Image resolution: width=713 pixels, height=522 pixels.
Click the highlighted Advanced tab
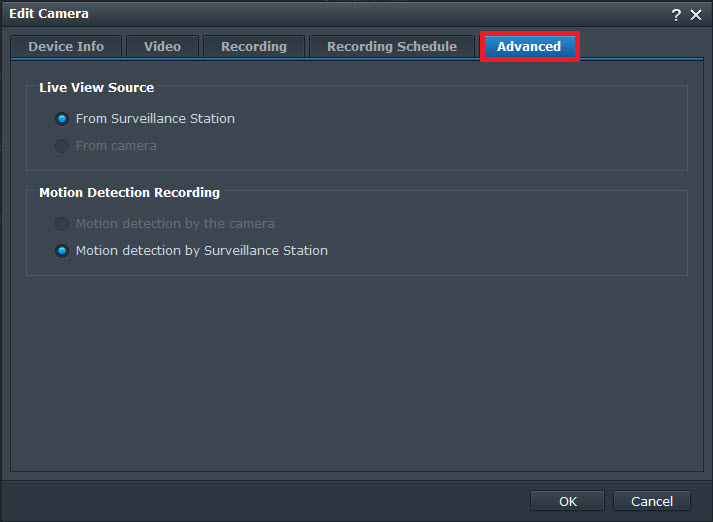tap(529, 47)
